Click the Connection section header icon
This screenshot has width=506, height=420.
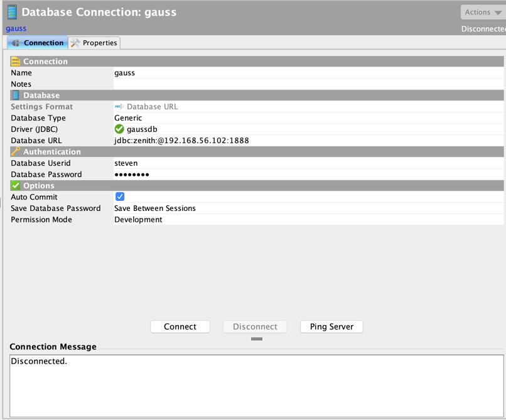(x=16, y=62)
